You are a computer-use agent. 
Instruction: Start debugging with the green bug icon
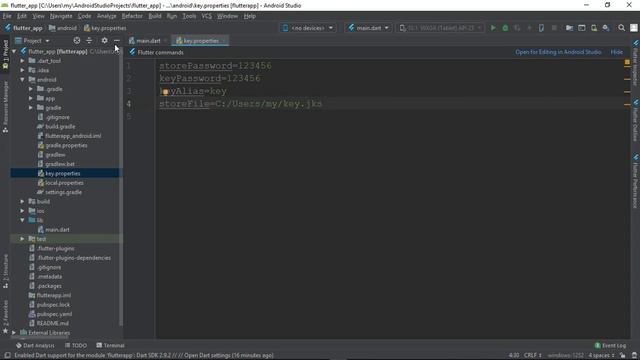(505, 28)
